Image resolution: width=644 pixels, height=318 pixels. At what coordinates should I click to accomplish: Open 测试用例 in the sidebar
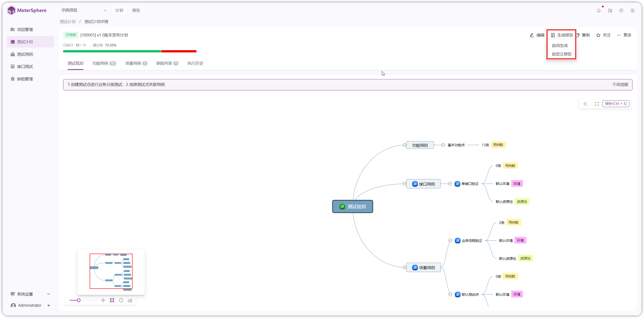(30, 54)
